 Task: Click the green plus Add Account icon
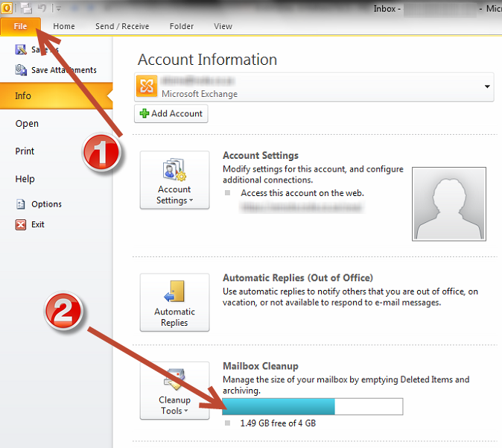(x=144, y=113)
